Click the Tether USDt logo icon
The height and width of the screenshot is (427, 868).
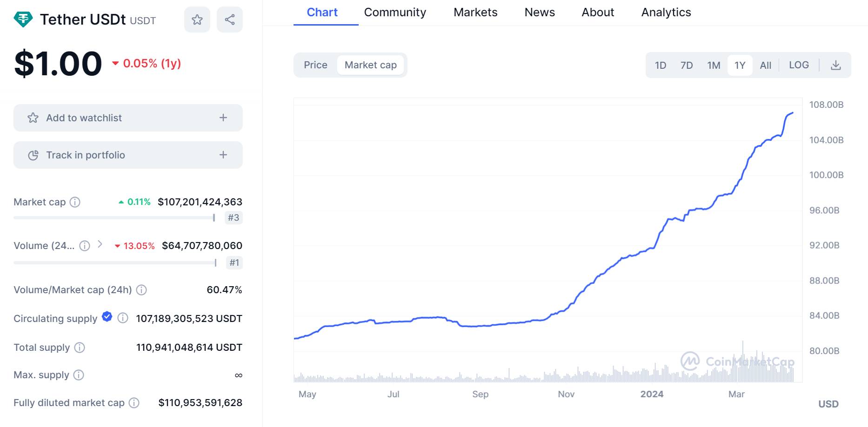click(x=23, y=20)
